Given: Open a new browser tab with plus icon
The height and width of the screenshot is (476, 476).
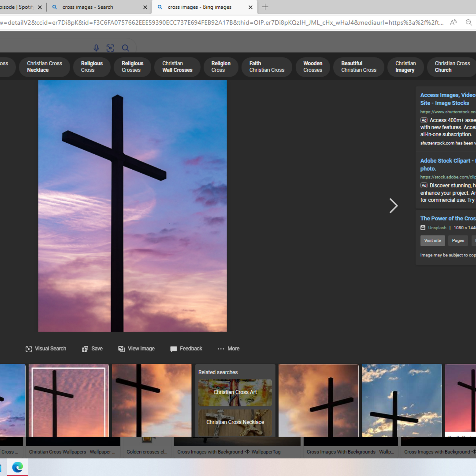Looking at the screenshot, I should pos(265,7).
